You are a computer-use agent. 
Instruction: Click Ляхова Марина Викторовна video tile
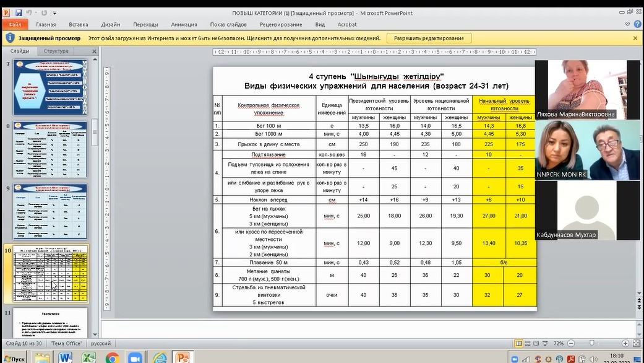click(587, 90)
